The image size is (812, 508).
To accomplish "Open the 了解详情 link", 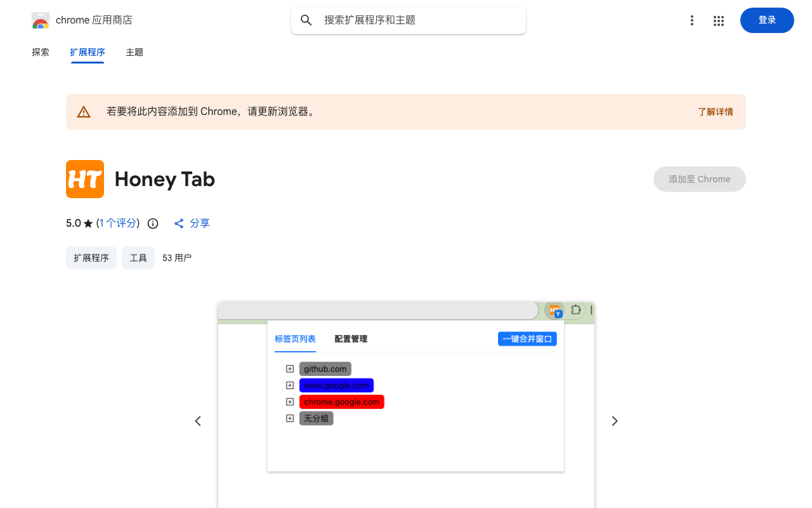I will coord(716,112).
